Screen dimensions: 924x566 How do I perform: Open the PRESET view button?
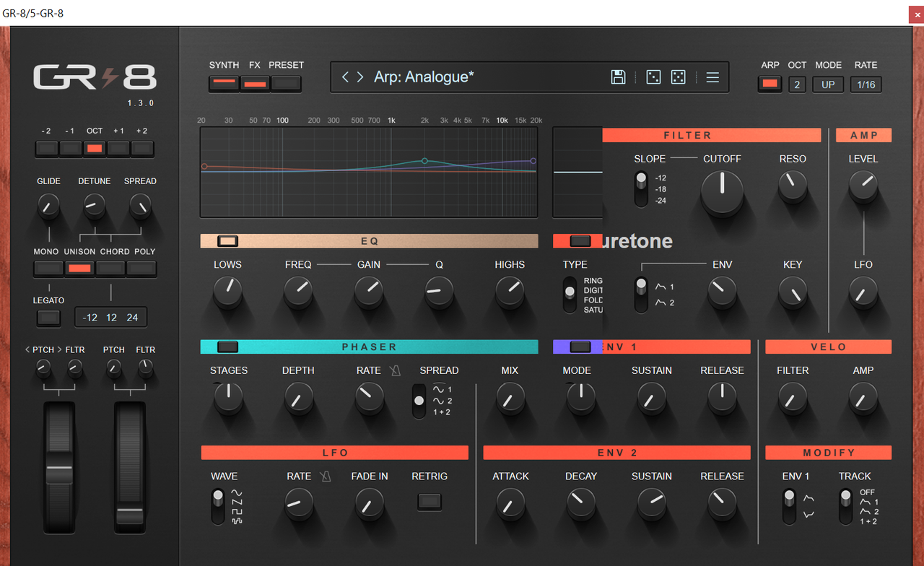click(286, 83)
